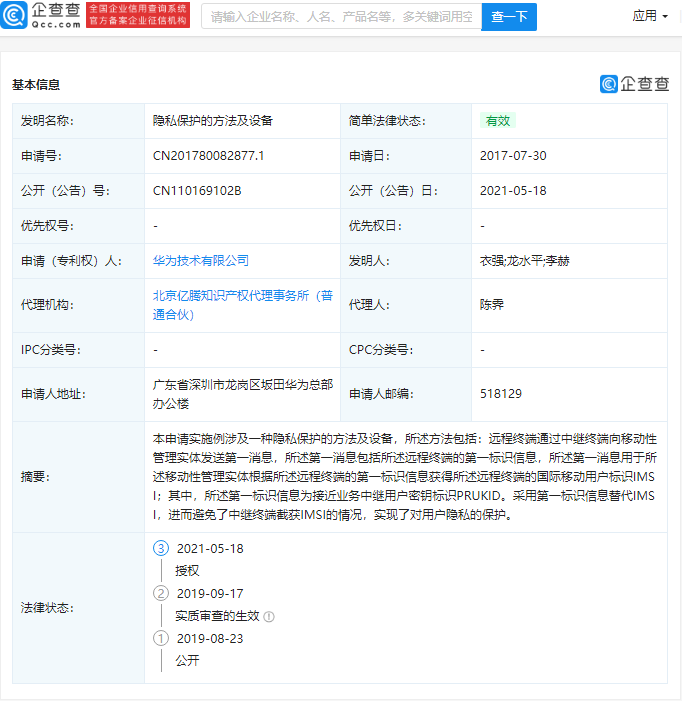Select legal status step 1 circle marker

[161, 638]
